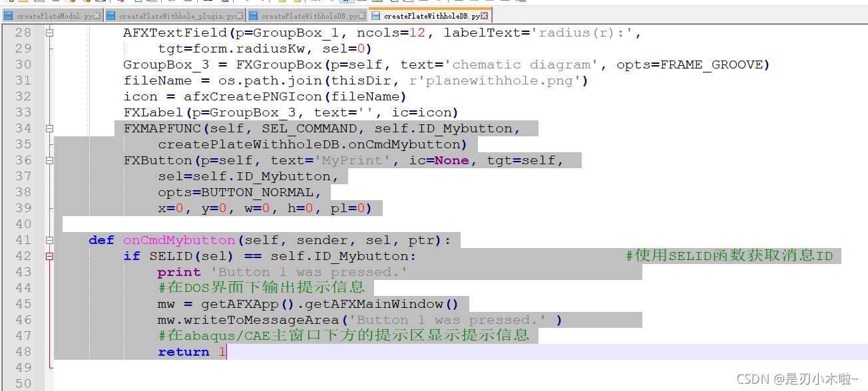
Task: Collapse the fold marker at line 28
Action: [x=49, y=33]
